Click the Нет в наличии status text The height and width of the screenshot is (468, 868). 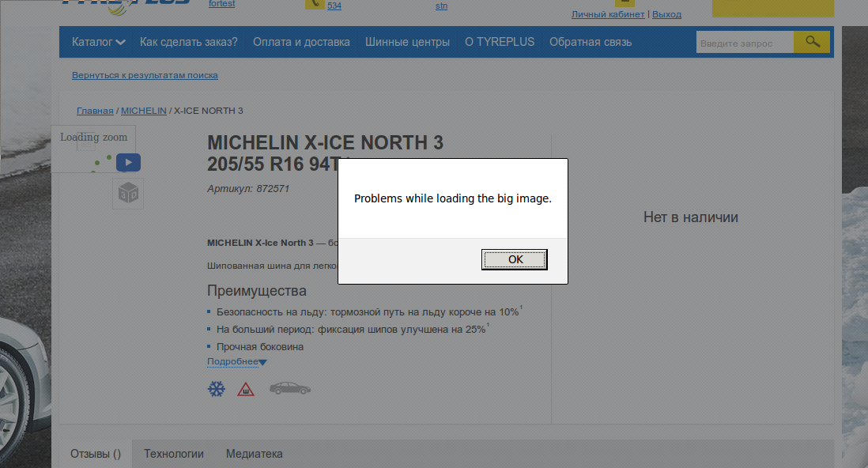coord(690,217)
